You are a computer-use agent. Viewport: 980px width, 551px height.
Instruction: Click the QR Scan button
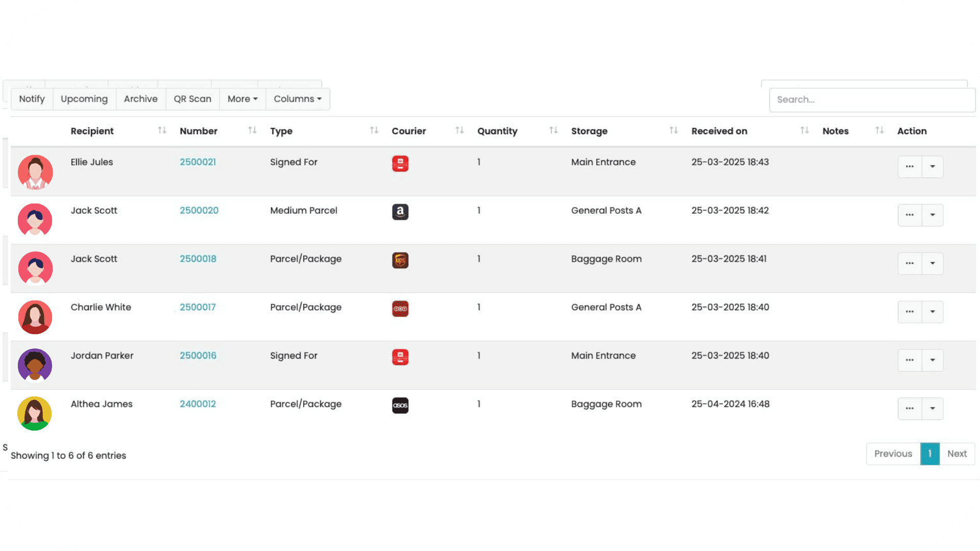click(192, 99)
